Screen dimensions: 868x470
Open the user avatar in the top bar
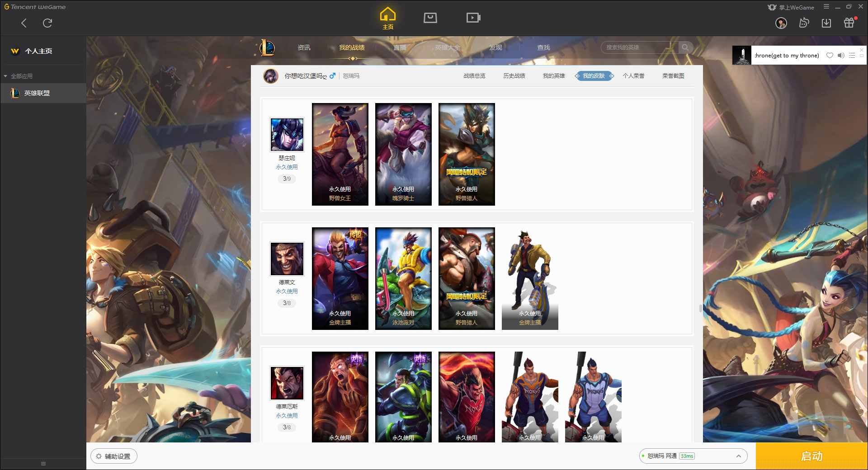(781, 23)
